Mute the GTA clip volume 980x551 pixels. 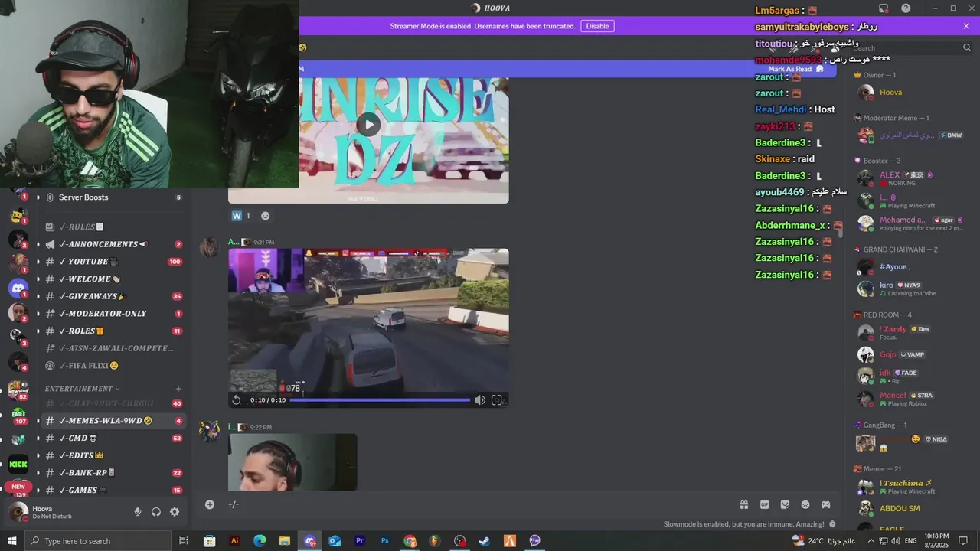pyautogui.click(x=480, y=399)
